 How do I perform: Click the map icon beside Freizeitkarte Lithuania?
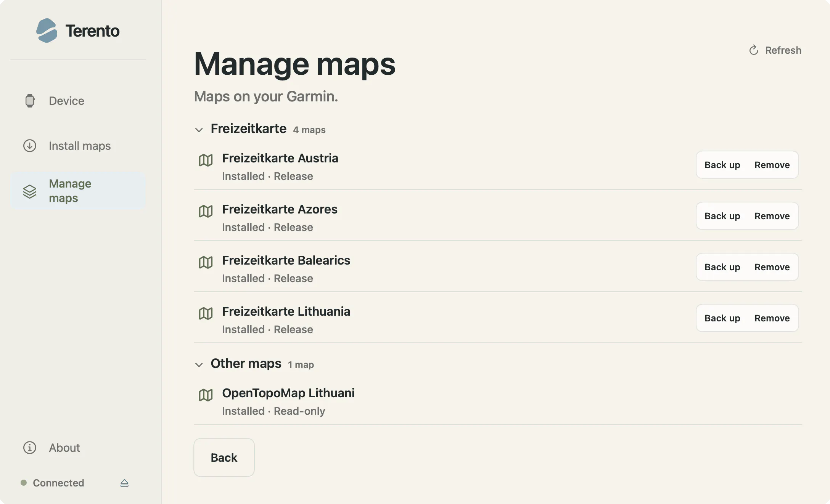(x=206, y=313)
